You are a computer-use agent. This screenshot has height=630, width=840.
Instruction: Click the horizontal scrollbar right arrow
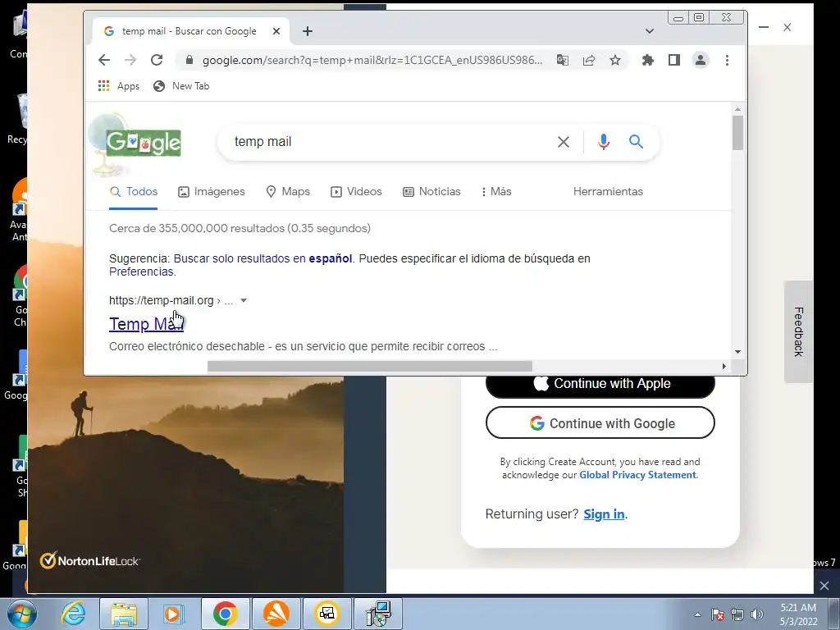point(724,367)
